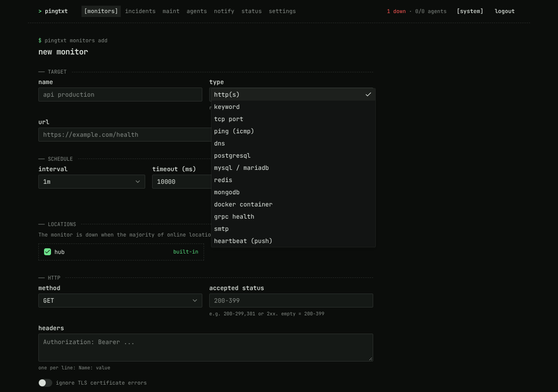Select postgresql monitor type
The image size is (558, 392).
click(293, 155)
